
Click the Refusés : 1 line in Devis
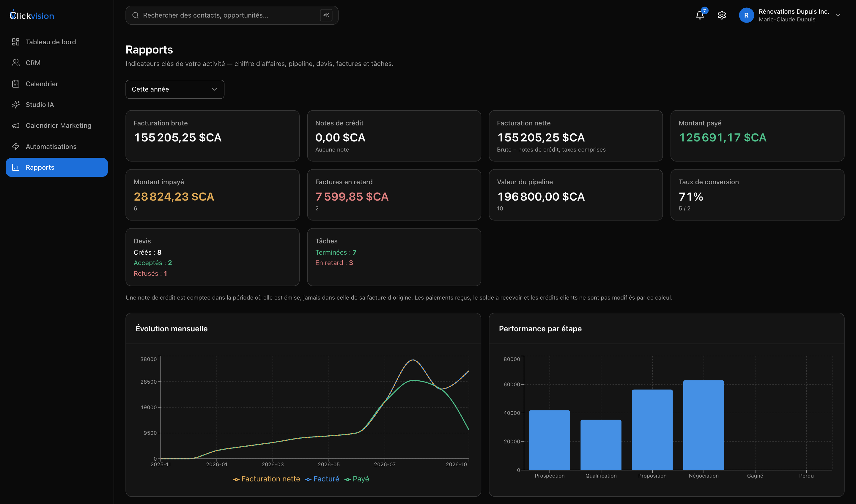[x=150, y=273]
